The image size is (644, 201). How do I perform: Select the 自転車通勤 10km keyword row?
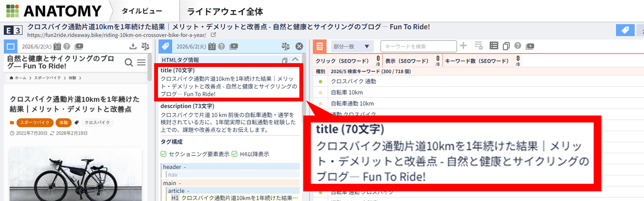[x=478, y=103]
